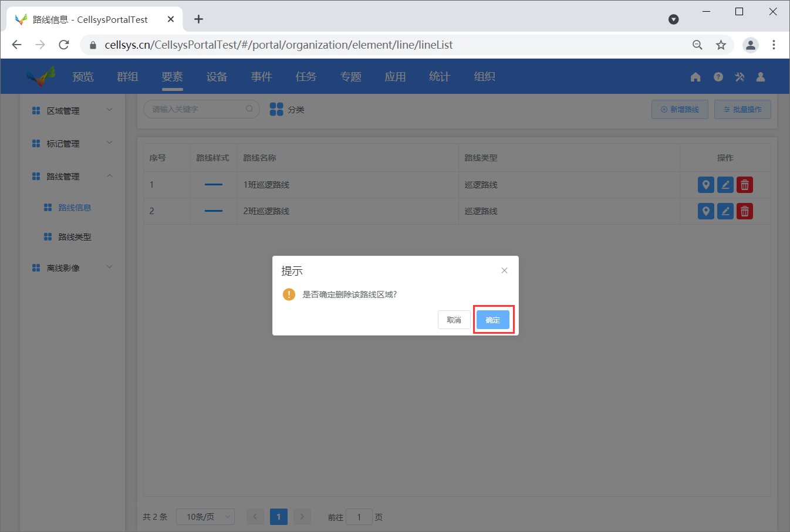Screen dimensions: 790x532
Task: Reload the page
Action: point(64,45)
